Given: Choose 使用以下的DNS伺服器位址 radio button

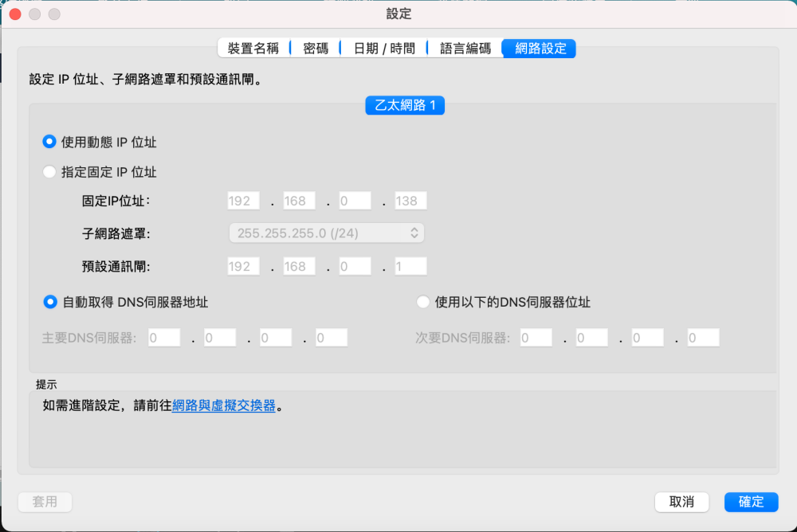Looking at the screenshot, I should 423,302.
